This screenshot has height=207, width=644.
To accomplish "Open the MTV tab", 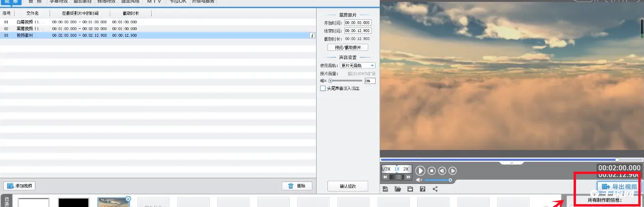I will [154, 2].
